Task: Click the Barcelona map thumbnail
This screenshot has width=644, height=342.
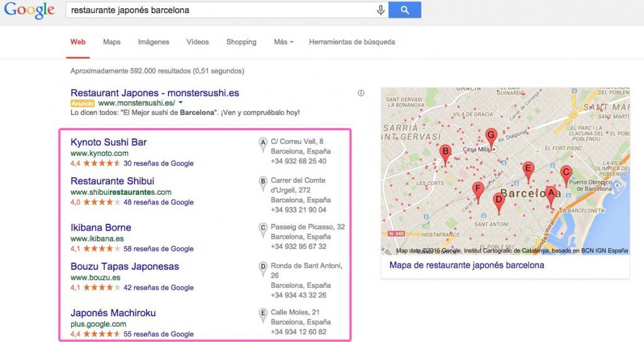Action: click(x=505, y=171)
